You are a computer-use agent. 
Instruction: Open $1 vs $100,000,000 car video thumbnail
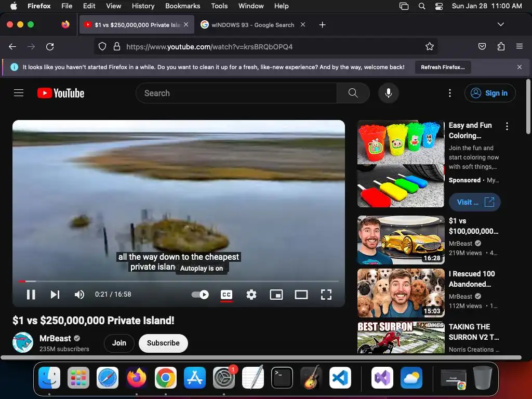[x=401, y=240]
